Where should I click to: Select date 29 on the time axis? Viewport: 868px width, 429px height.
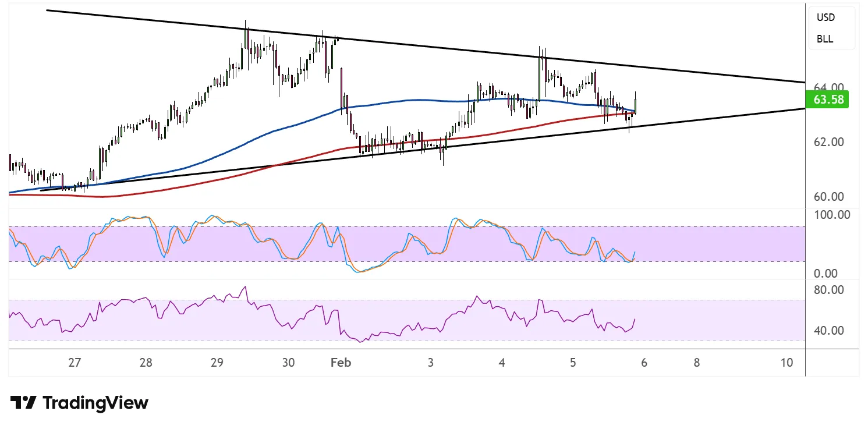pos(217,363)
